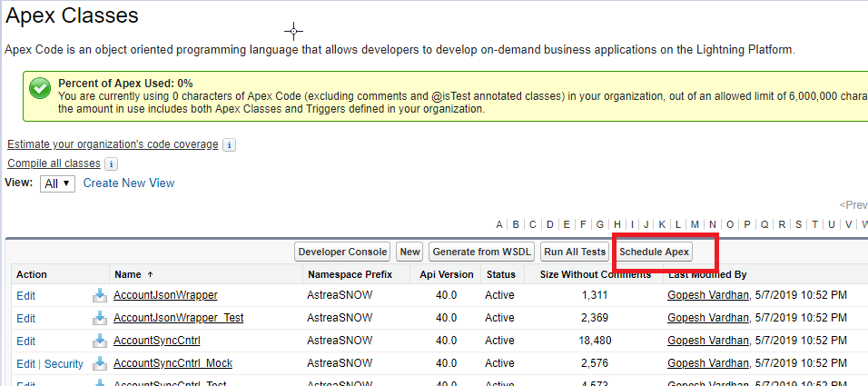The width and height of the screenshot is (868, 386).
Task: Filter list by letter O
Action: coord(730,224)
